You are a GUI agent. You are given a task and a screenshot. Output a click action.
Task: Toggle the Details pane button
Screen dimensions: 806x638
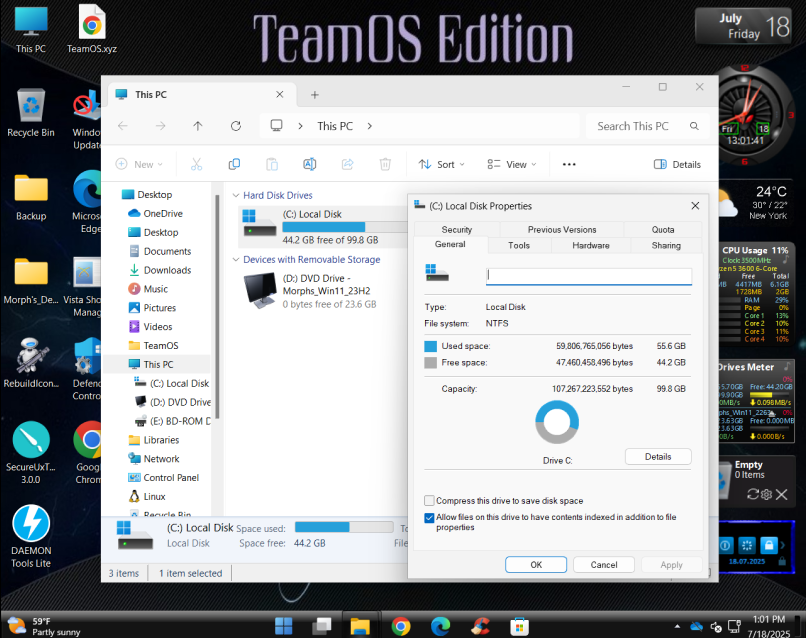click(677, 165)
